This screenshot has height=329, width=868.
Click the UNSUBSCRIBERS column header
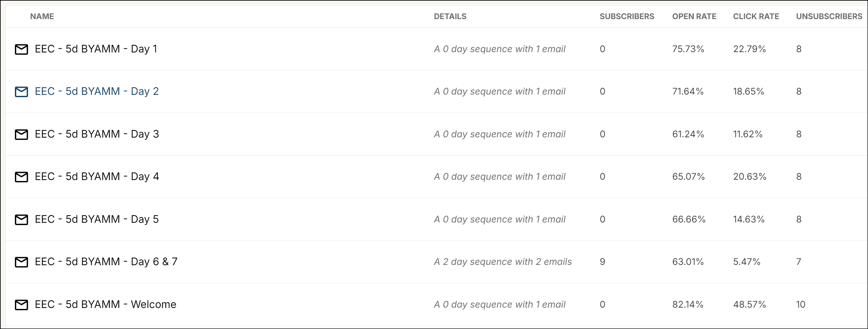829,16
